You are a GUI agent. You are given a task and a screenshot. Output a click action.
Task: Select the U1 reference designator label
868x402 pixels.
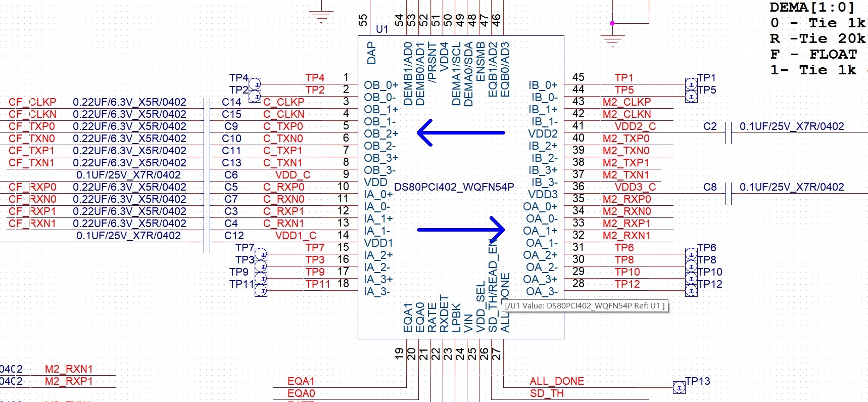(382, 29)
